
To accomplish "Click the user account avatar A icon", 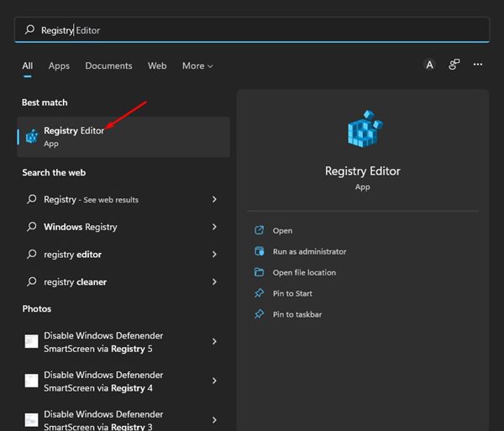I will (x=429, y=65).
